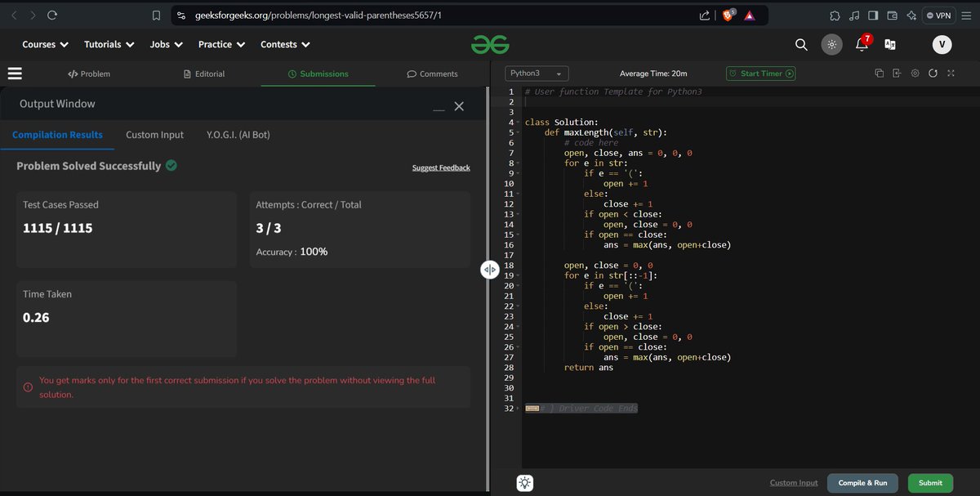Open the hamburger menu beside Problem tab

(15, 74)
